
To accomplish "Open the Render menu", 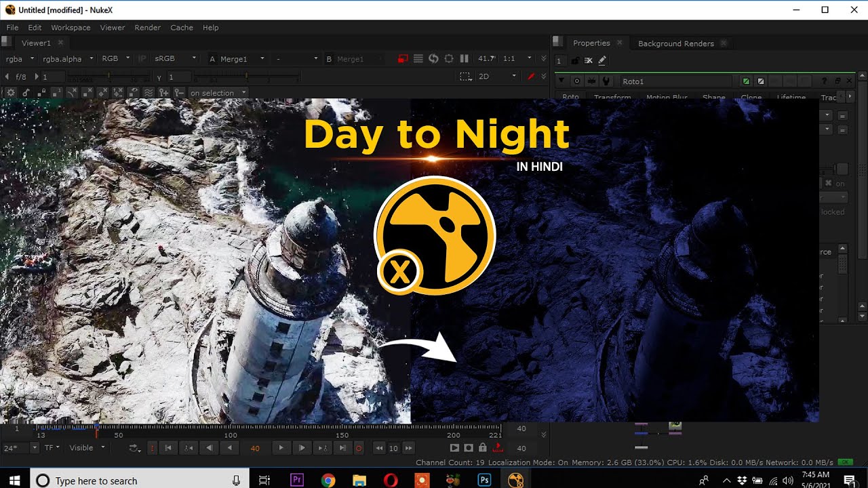I will click(x=147, y=28).
